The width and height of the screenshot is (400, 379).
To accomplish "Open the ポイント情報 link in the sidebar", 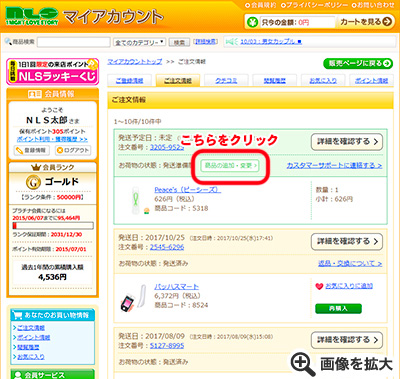I will (x=33, y=337).
